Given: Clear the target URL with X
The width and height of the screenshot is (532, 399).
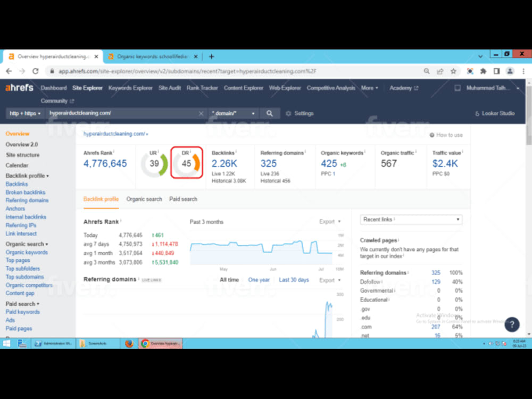Looking at the screenshot, I should [201, 113].
